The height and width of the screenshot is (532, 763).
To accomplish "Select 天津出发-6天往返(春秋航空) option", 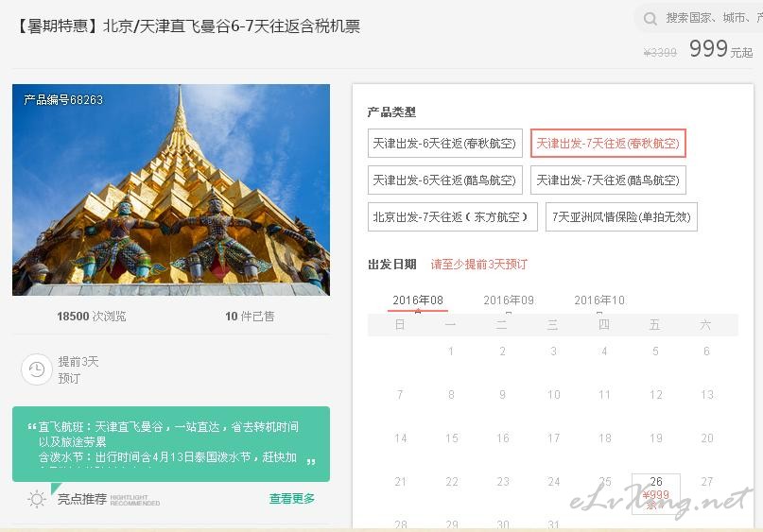I will coord(444,144).
